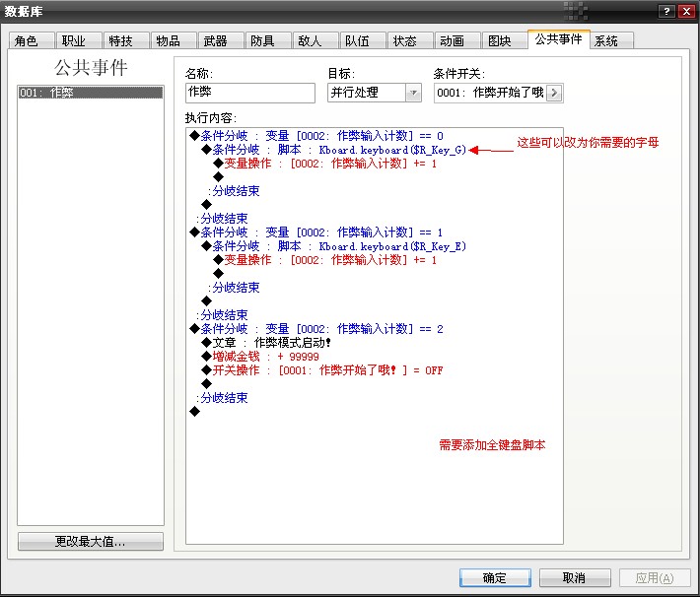This screenshot has height=597, width=700.
Task: Select line 条件分歧 变量 作弊输入计数 == 2
Action: 316,329
